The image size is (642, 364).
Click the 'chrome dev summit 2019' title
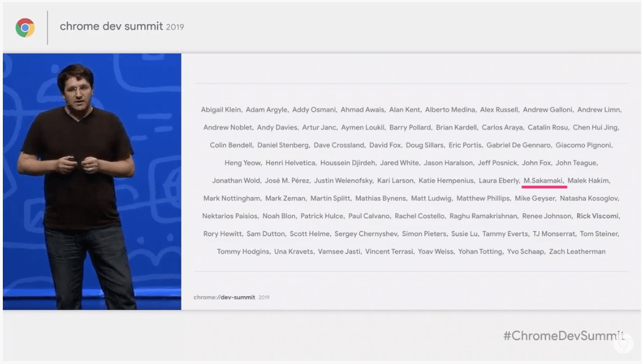[122, 26]
